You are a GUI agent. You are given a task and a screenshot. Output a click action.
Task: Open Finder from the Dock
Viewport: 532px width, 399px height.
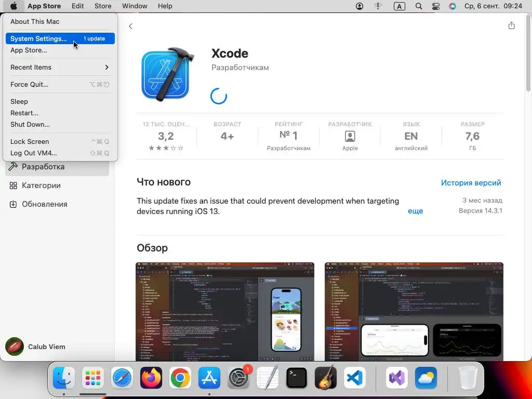[x=64, y=378]
